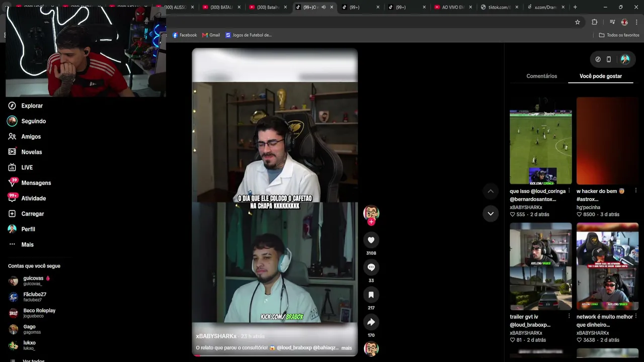644x362 pixels.
Task: Open options for 'network é muito melhor' video
Action: coord(636,317)
